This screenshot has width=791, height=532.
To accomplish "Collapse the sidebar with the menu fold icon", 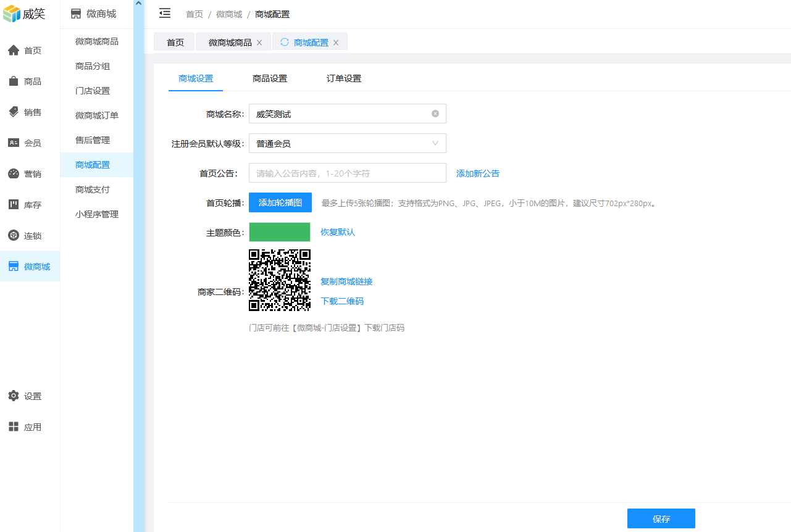I will [165, 13].
